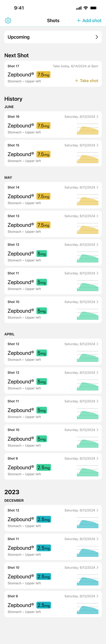
Task: Open Shot 9 entry under December
Action: pos(53,604)
